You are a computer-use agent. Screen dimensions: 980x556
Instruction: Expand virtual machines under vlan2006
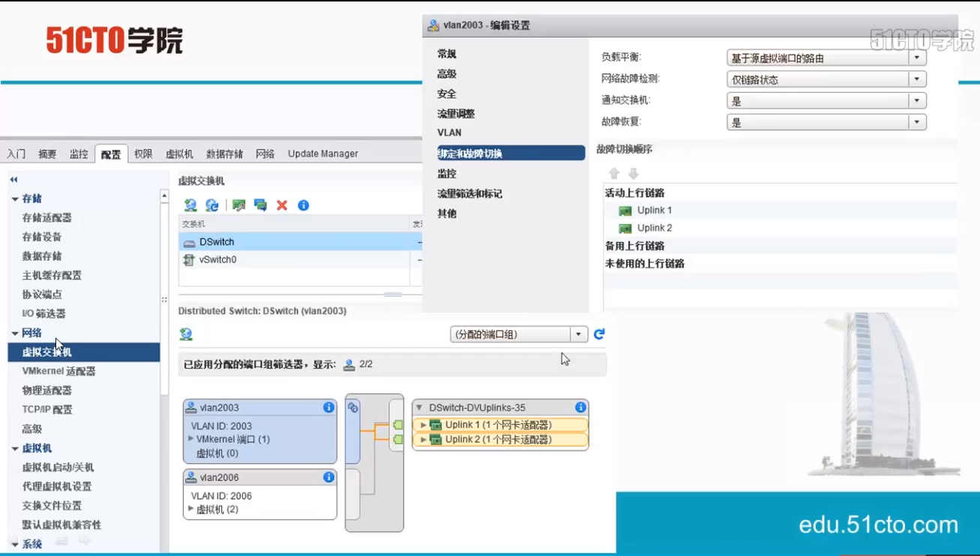[190, 509]
